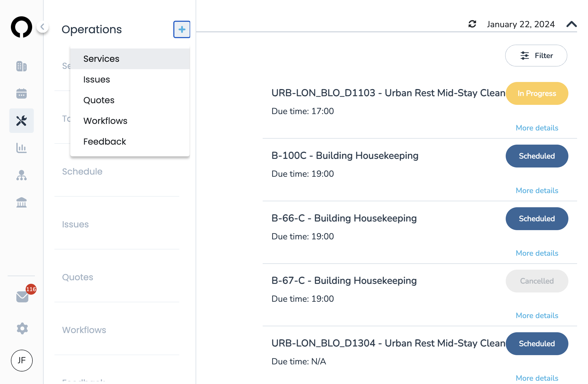Image resolution: width=588 pixels, height=384 pixels.
Task: Collapse the sidebar with chevron arrow
Action: (43, 27)
